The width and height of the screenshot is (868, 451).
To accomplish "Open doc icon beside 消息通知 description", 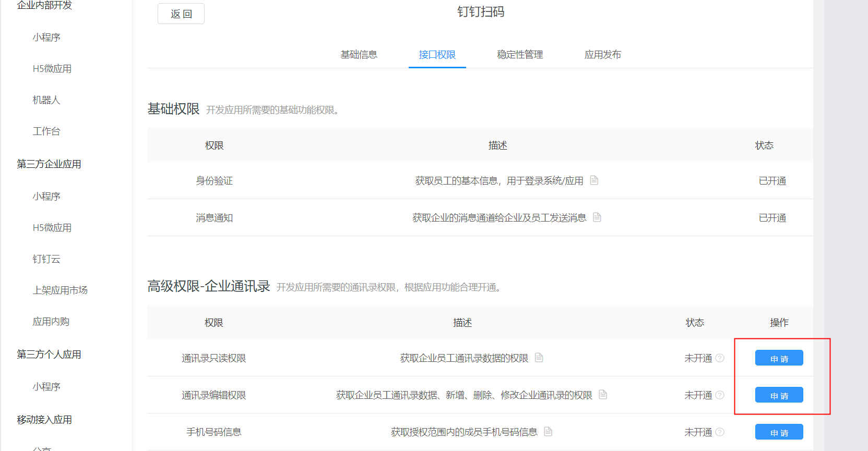I will (597, 217).
